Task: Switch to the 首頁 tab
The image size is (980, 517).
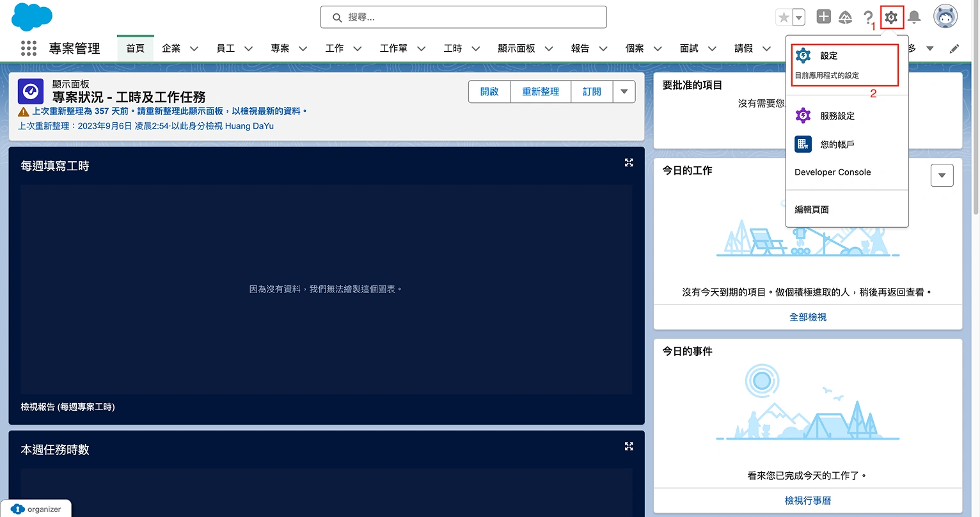Action: click(135, 49)
